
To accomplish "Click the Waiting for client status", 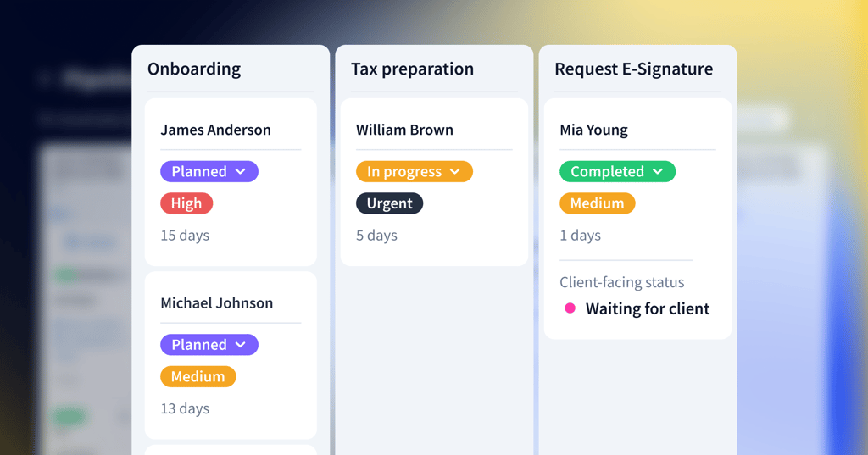I will [648, 308].
